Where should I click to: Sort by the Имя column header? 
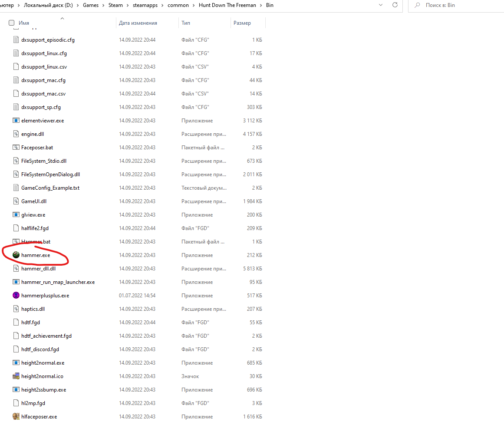pyautogui.click(x=24, y=23)
